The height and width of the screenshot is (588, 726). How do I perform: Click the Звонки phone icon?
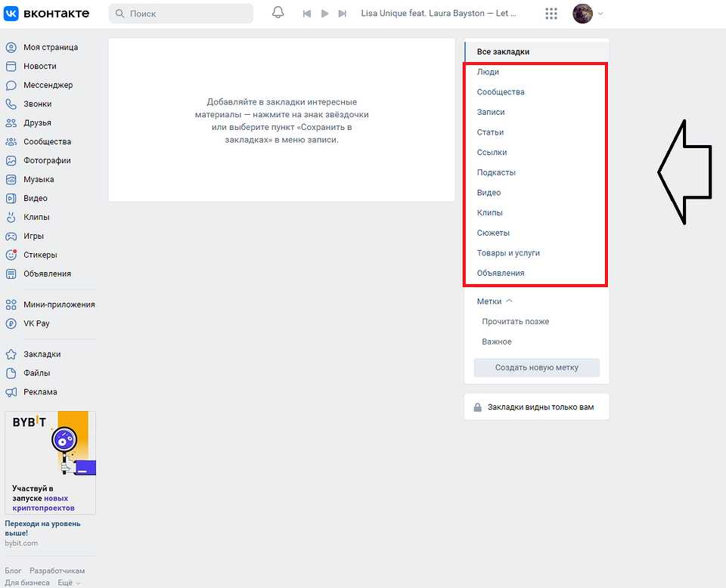[11, 104]
